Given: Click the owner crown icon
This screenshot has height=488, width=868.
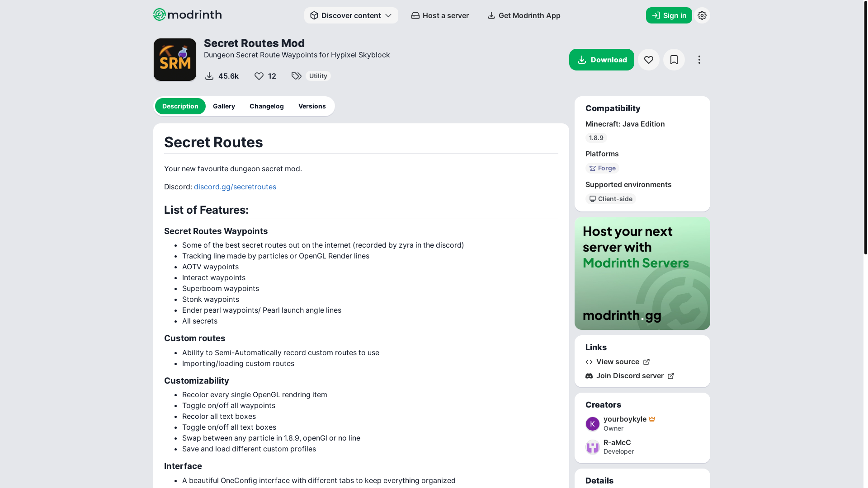Looking at the screenshot, I should [651, 419].
